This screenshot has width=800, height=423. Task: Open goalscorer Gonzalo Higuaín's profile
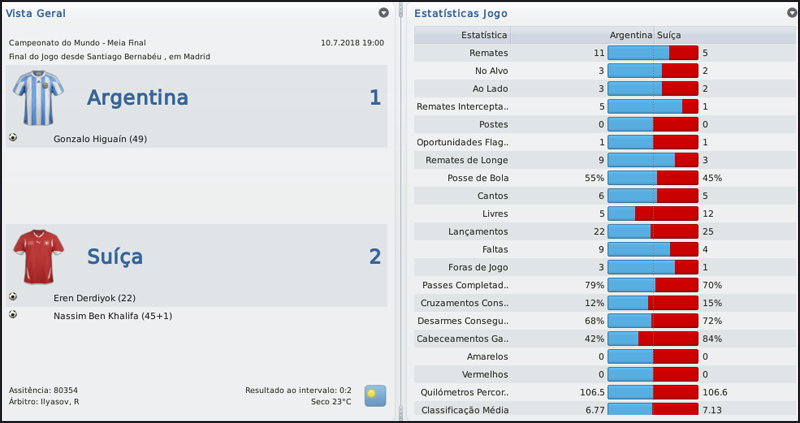[x=100, y=138]
